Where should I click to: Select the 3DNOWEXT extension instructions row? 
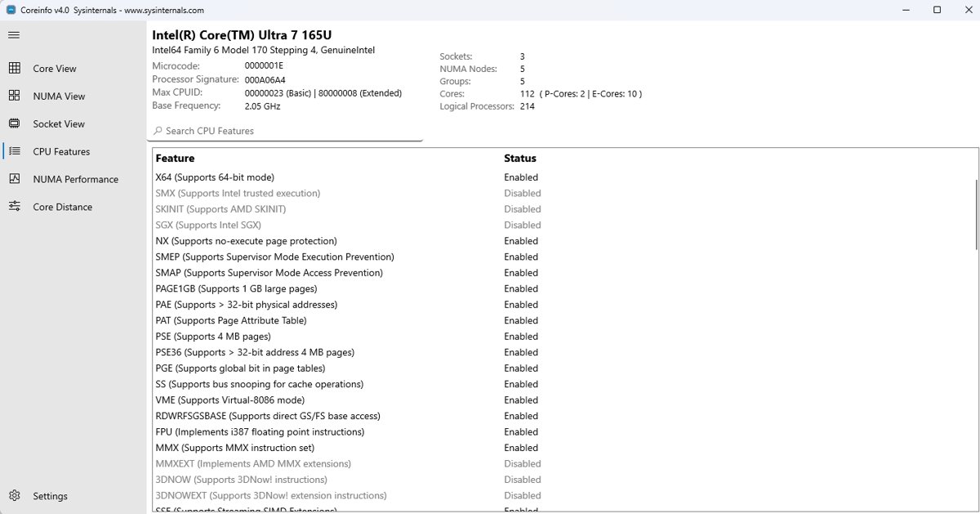coord(563,496)
